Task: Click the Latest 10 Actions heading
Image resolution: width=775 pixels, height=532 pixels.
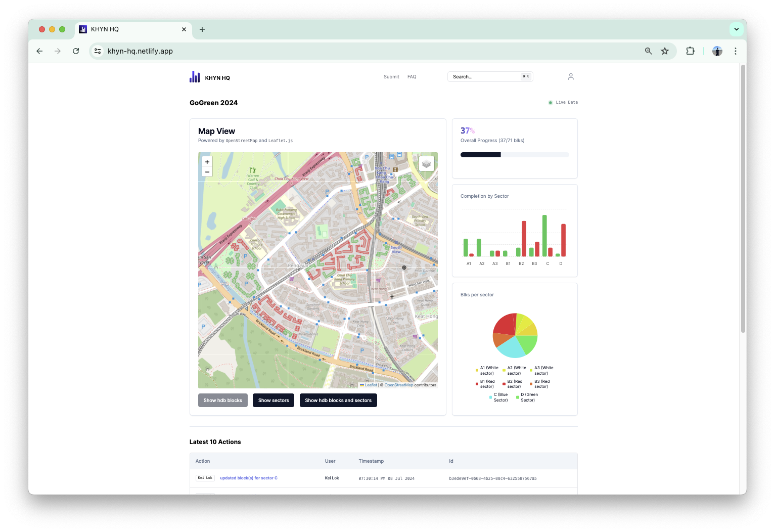Action: point(215,442)
